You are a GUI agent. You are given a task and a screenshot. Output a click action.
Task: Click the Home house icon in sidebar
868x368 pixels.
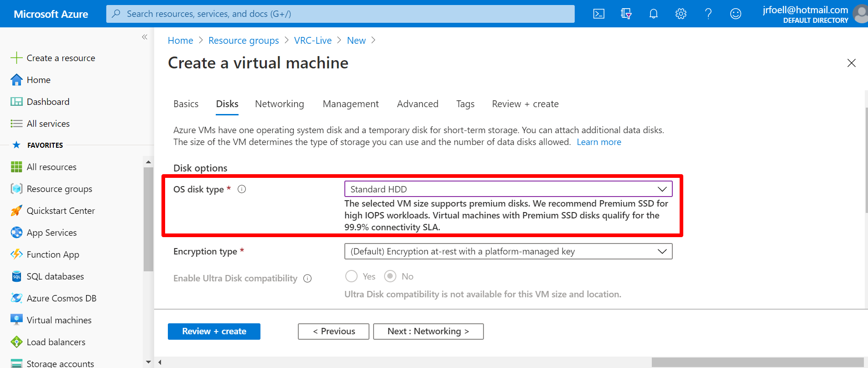click(16, 80)
